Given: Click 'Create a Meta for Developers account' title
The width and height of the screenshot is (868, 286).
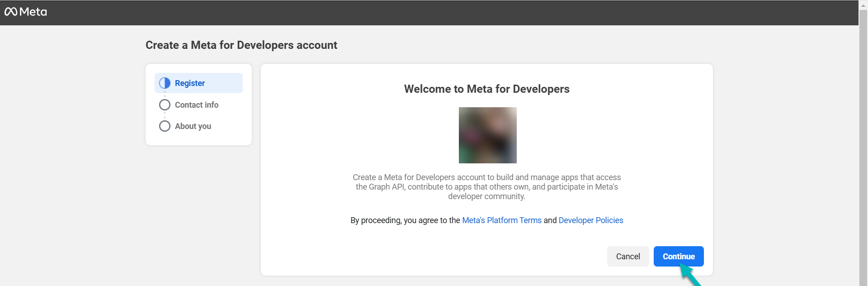Looking at the screenshot, I should coord(241,45).
